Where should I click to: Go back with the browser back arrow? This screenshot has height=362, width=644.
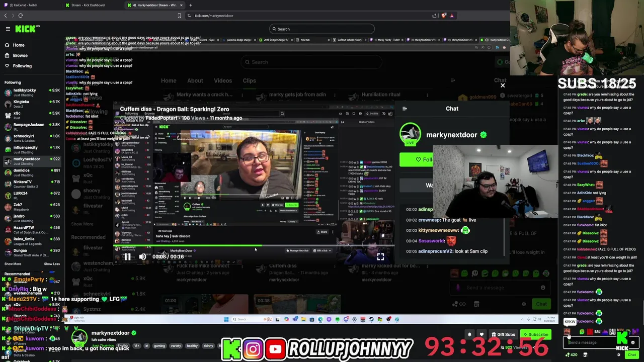tap(6, 16)
